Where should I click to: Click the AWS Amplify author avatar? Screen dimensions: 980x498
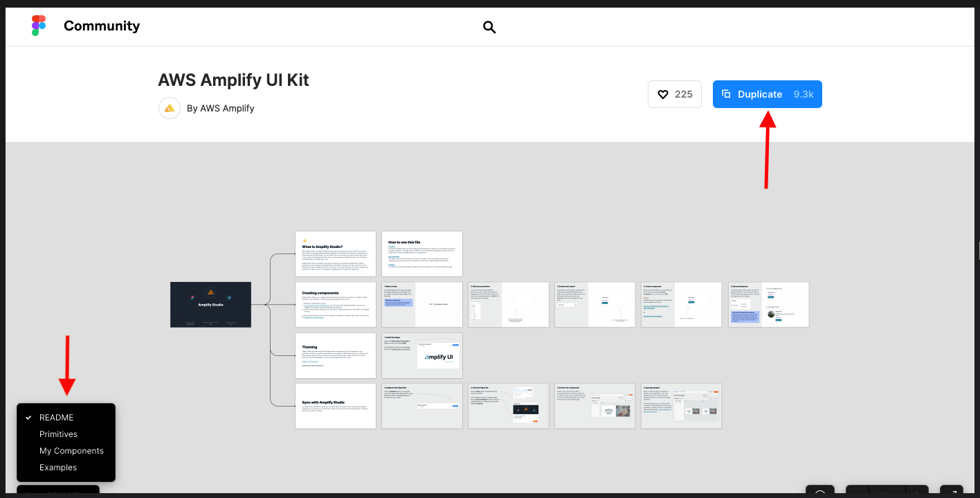[170, 108]
